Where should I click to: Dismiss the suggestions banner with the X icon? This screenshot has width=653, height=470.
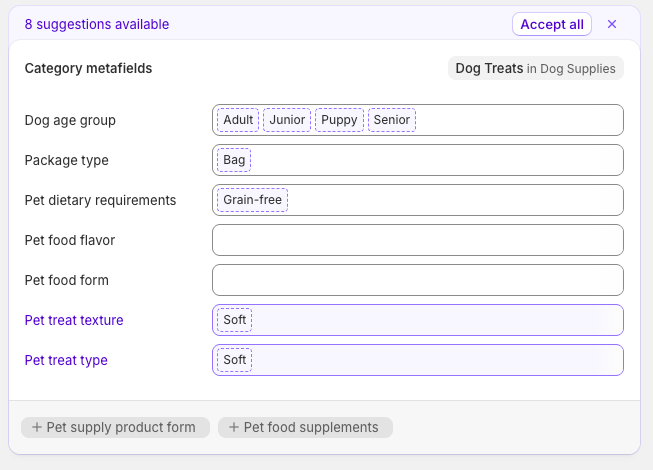(612, 24)
